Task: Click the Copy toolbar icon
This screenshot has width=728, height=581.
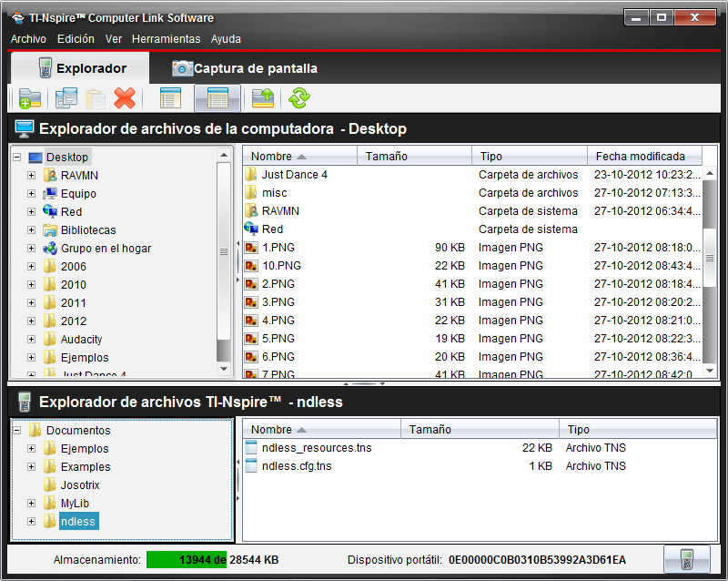Action: 66,98
